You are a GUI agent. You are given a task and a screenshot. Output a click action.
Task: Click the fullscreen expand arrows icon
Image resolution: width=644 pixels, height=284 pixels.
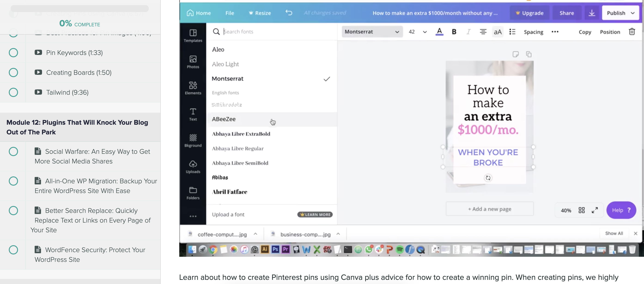pos(595,210)
